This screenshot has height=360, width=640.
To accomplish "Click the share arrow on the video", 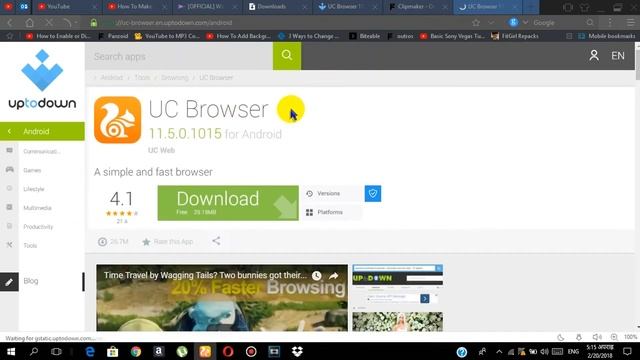I will click(x=333, y=276).
